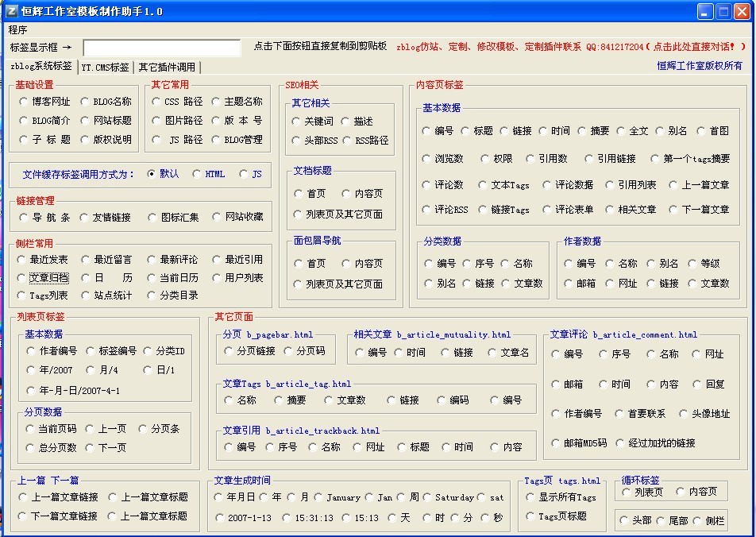Choose 头像地址 under 文章评论
This screenshot has width=756, height=537.
coord(685,414)
